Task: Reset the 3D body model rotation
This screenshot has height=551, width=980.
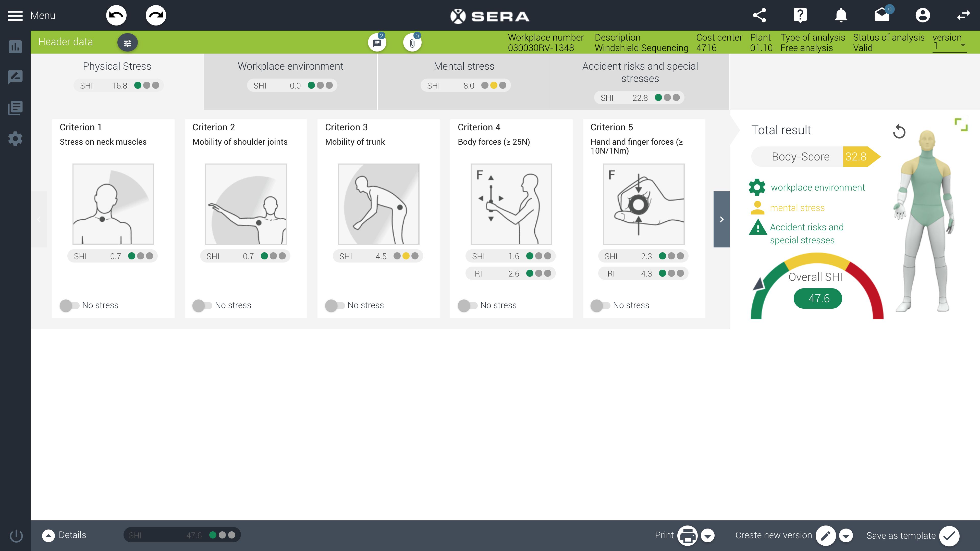Action: [899, 132]
